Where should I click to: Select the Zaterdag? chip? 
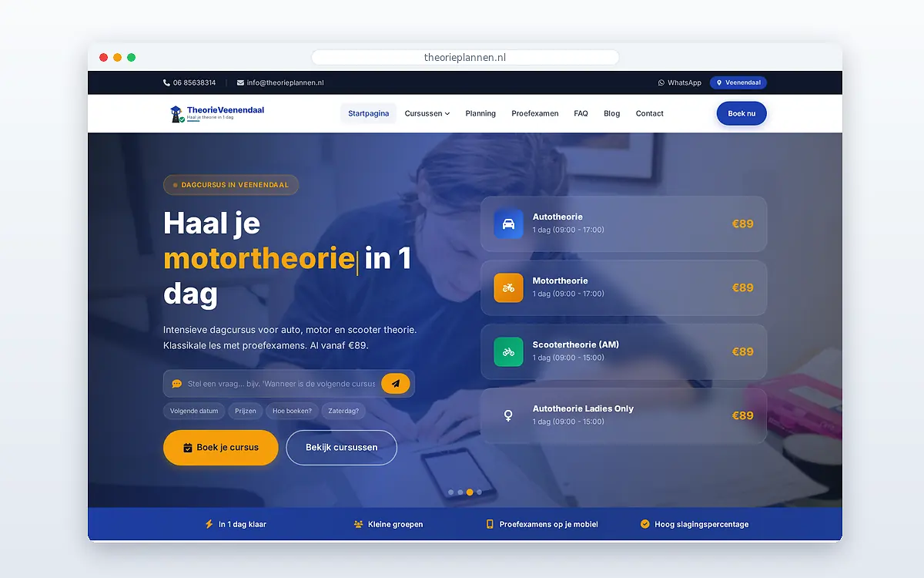click(343, 411)
